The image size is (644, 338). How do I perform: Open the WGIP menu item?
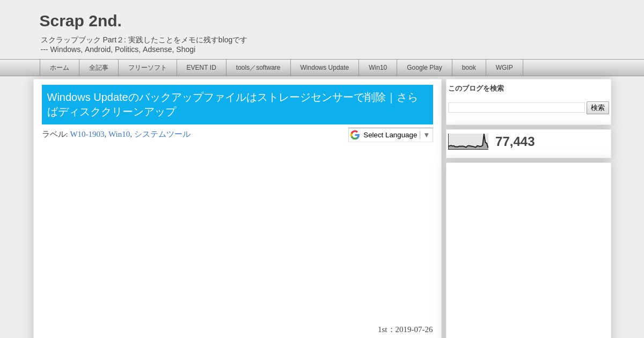click(504, 68)
